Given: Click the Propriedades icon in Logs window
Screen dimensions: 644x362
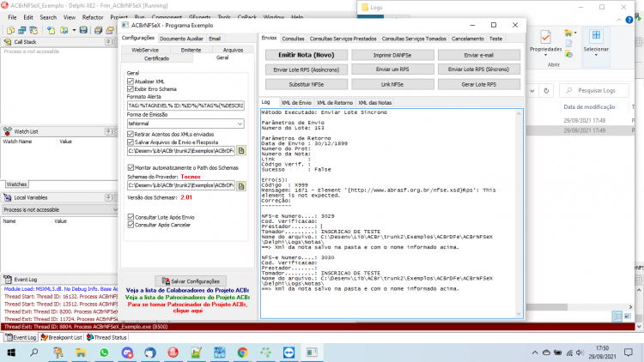Looking at the screenshot, I should pos(545,38).
